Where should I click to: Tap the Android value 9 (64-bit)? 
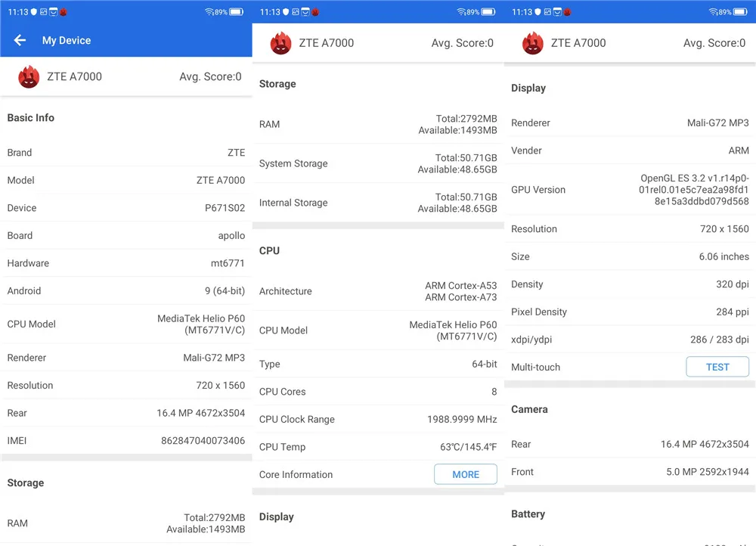tap(225, 291)
